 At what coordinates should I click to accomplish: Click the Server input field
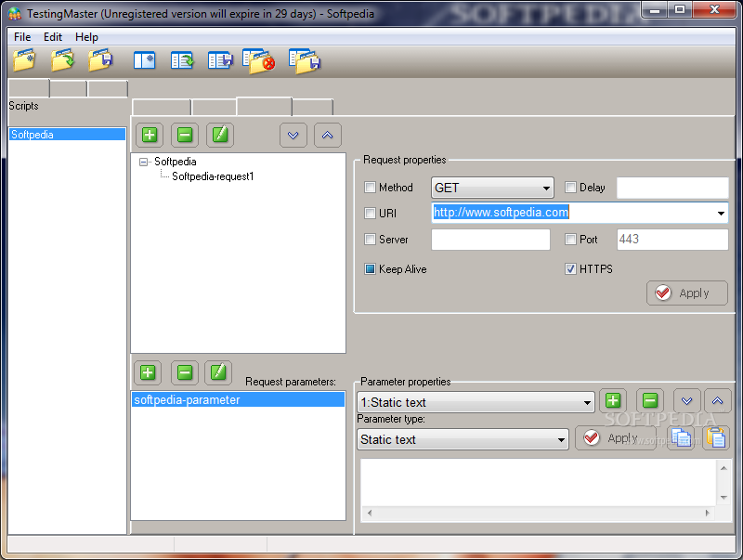490,240
